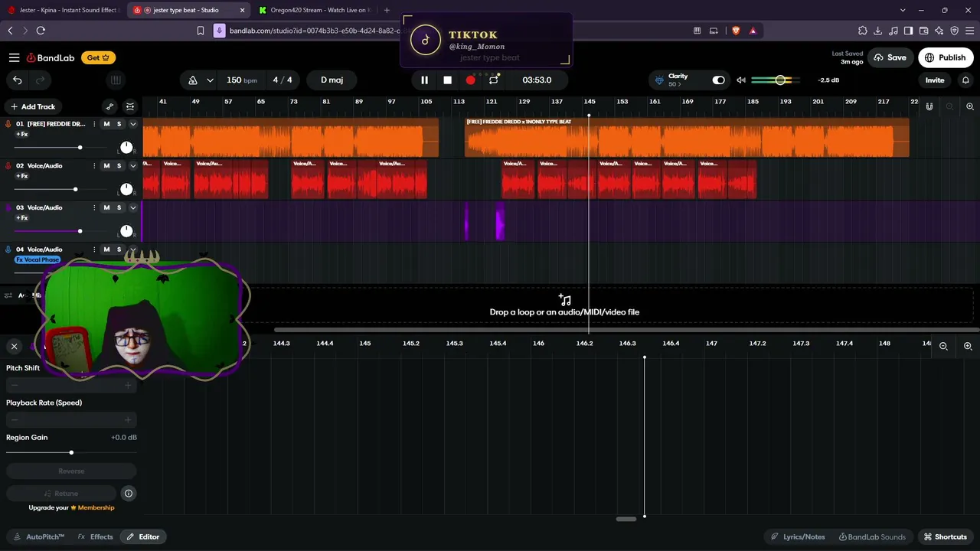Open metronome settings dropdown arrow
Screen dimensions: 980x551
coord(210,80)
